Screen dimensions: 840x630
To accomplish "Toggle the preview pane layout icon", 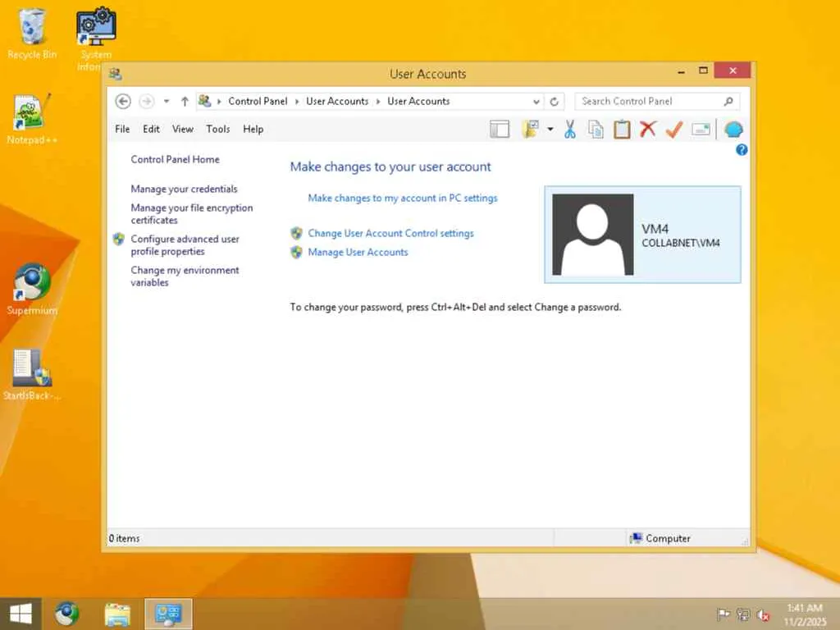I will (500, 129).
